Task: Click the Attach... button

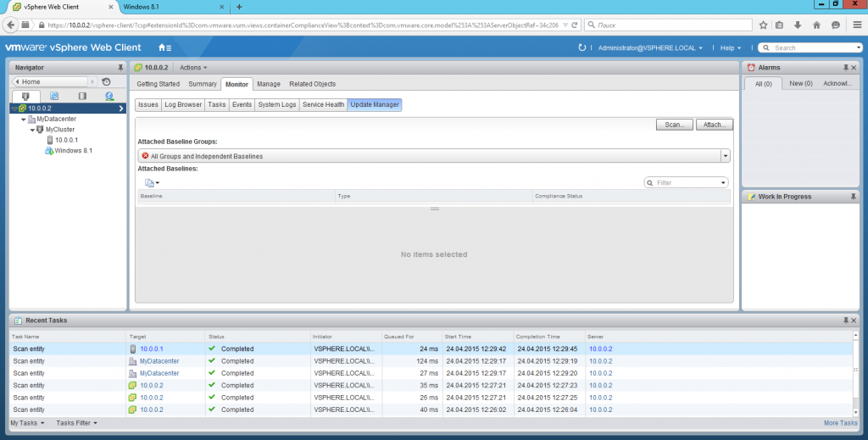Action: pos(714,125)
